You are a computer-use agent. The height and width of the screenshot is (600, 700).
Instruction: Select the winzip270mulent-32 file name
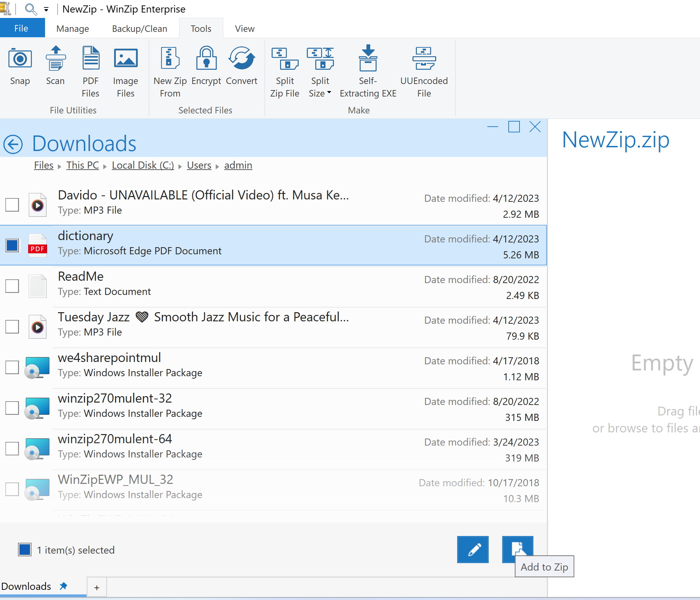point(115,398)
